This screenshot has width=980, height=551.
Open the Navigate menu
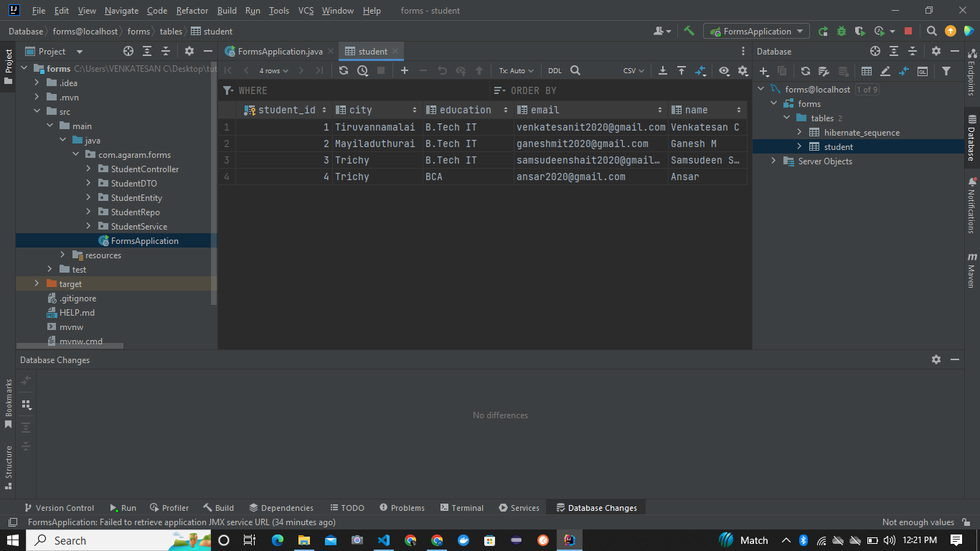pos(121,11)
